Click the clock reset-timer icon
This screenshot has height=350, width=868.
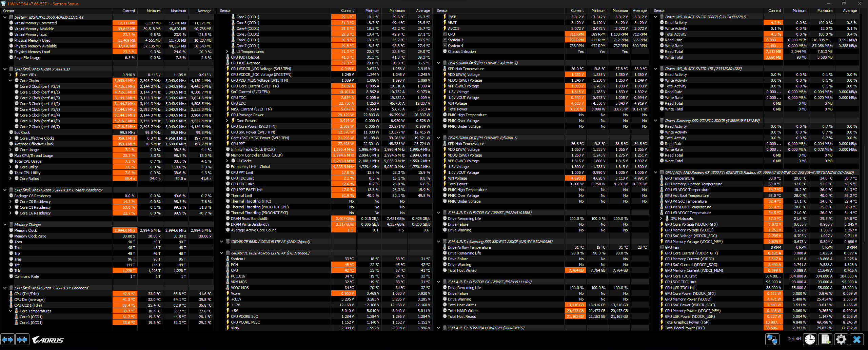point(810,339)
